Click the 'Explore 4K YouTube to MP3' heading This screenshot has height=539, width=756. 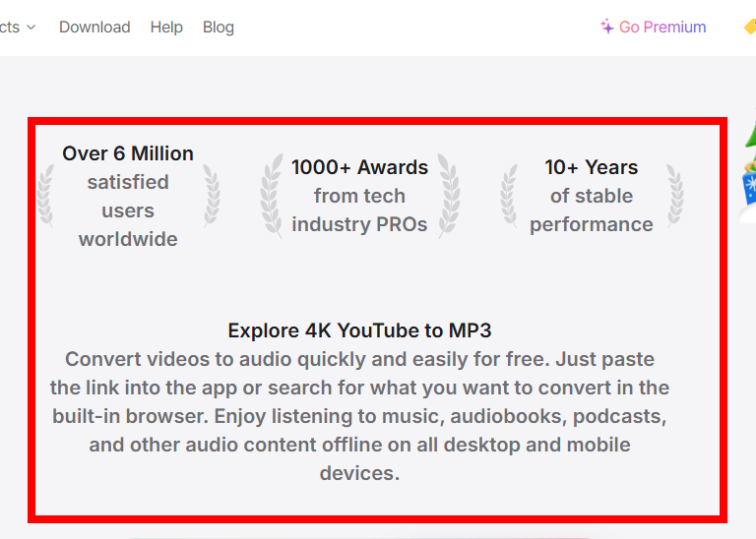[359, 330]
